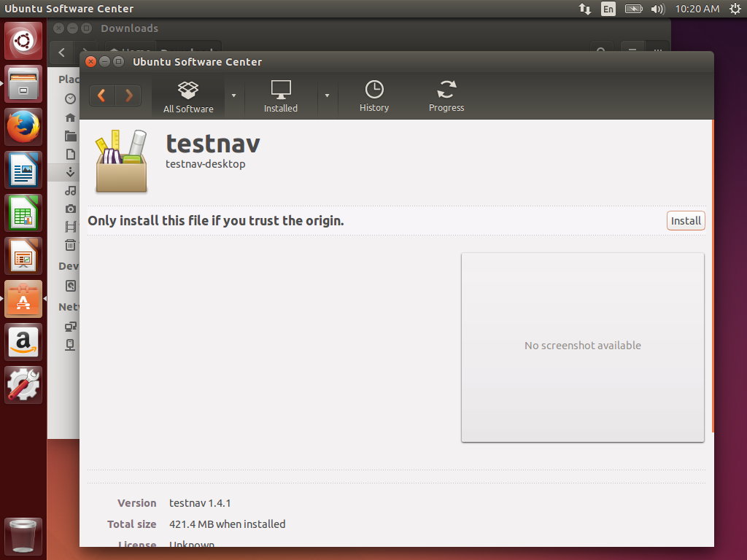The height and width of the screenshot is (560, 747).
Task: Open LibreOffice Writer from the dock
Action: point(24,171)
